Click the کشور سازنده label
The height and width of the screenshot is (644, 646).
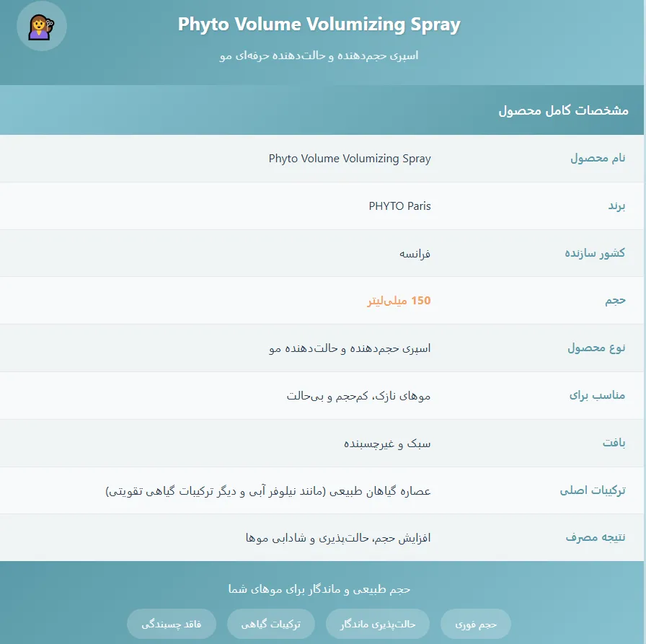point(594,253)
